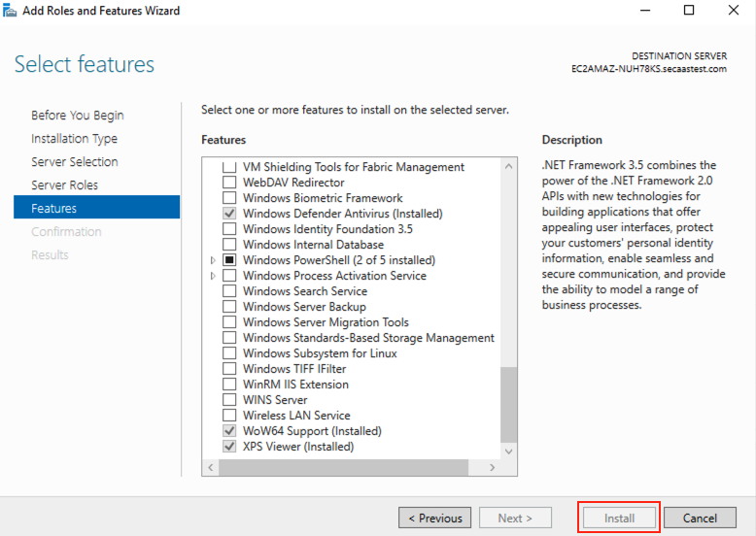This screenshot has height=536, width=756.
Task: Select the Features step in sidebar
Action: point(96,207)
